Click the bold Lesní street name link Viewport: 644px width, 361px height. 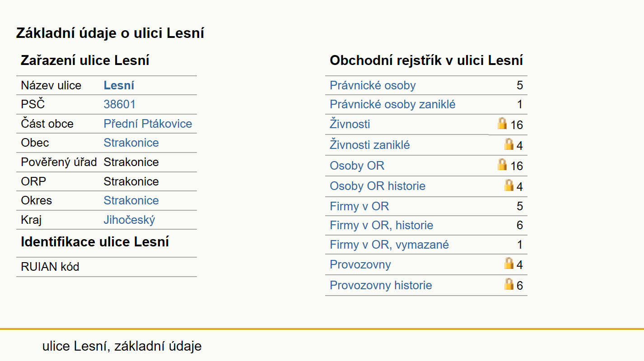pyautogui.click(x=119, y=85)
